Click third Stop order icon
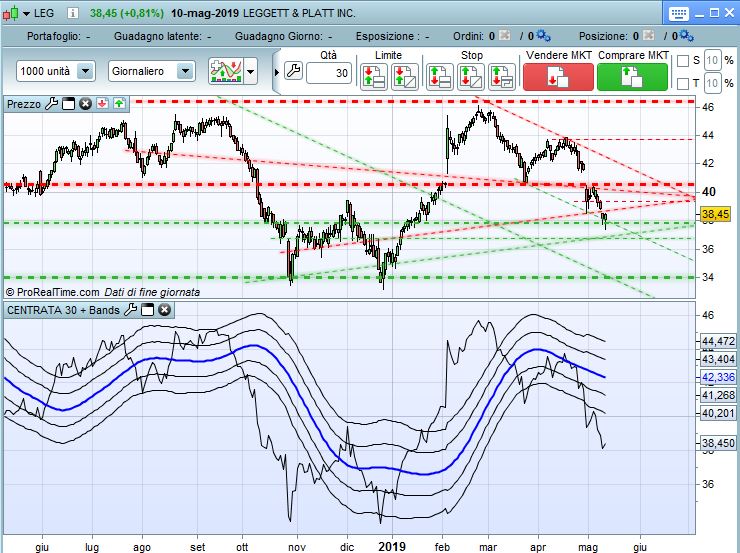The image size is (740, 553). (501, 76)
